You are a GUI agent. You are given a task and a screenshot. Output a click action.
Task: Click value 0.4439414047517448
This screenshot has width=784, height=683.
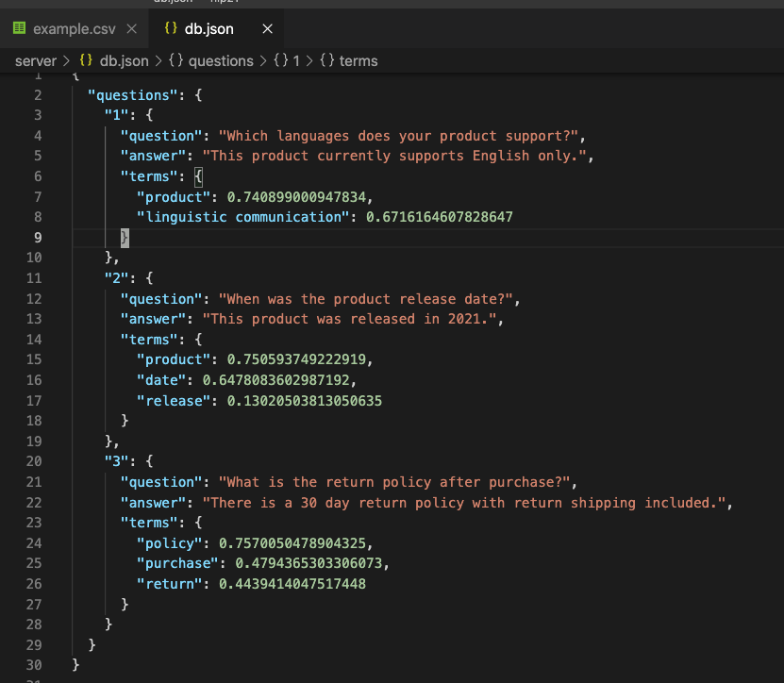pos(292,584)
